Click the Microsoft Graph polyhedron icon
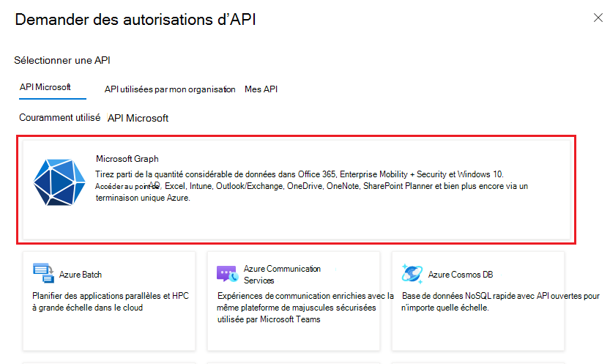Viewport: 610px width, 364px height. 59,182
